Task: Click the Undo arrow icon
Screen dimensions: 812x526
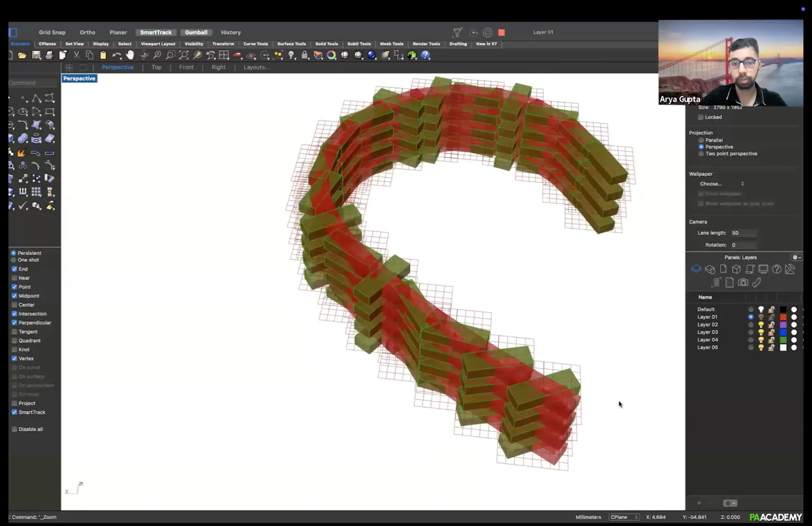Action: coord(117,55)
